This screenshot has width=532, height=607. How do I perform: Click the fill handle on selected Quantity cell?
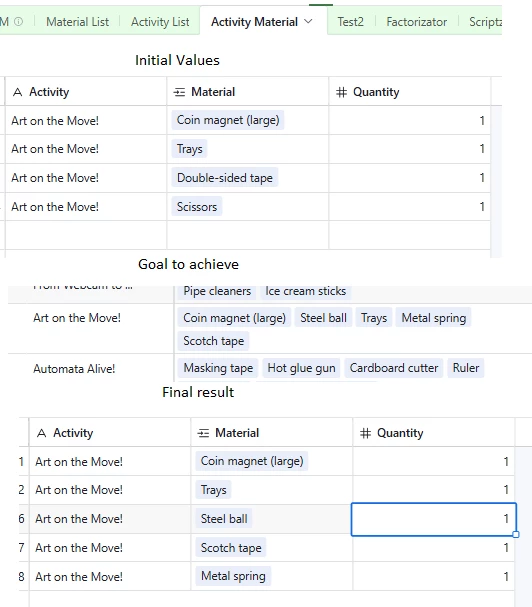click(515, 535)
